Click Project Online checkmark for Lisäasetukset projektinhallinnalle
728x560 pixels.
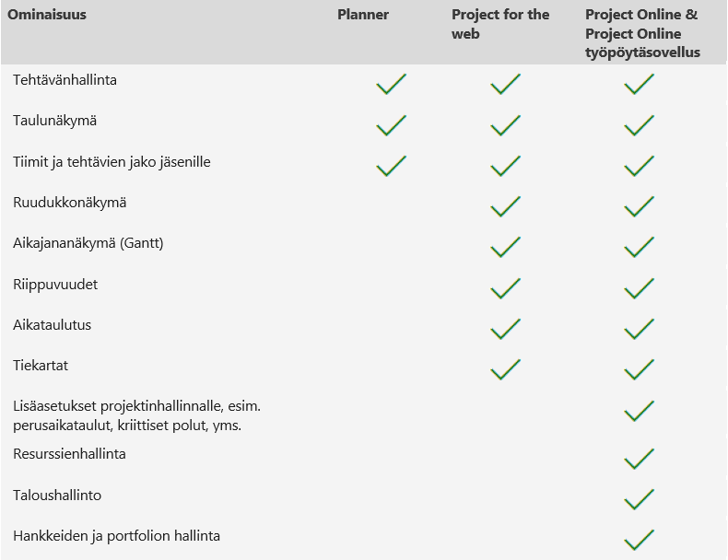[639, 411]
